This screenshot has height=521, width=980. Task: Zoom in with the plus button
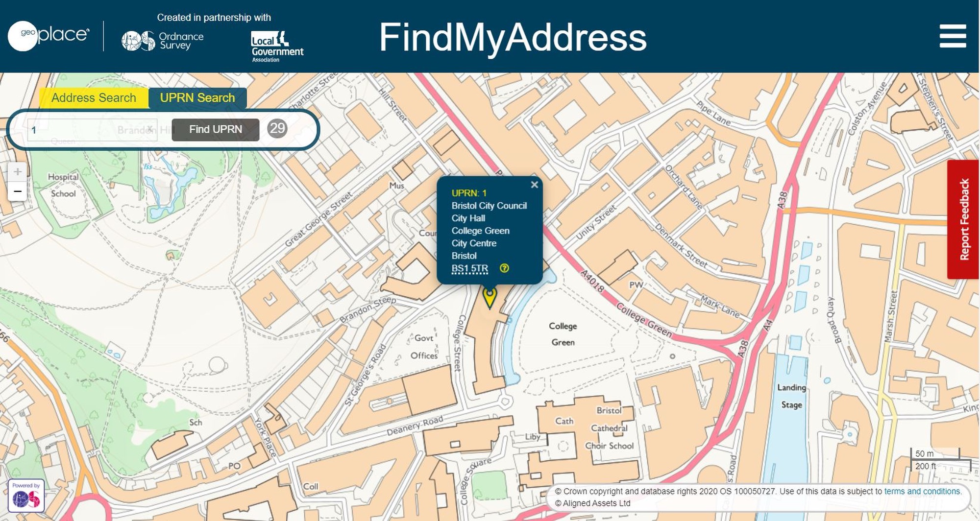coord(17,172)
